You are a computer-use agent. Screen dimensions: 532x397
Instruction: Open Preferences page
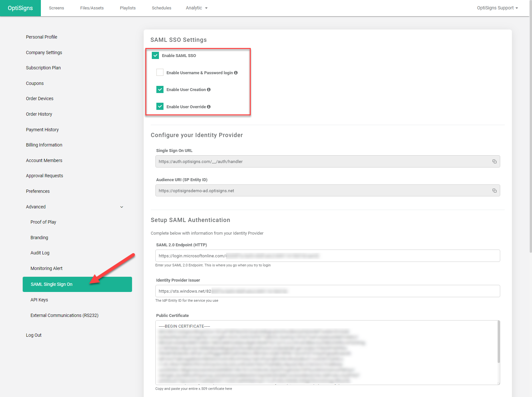[x=38, y=191]
